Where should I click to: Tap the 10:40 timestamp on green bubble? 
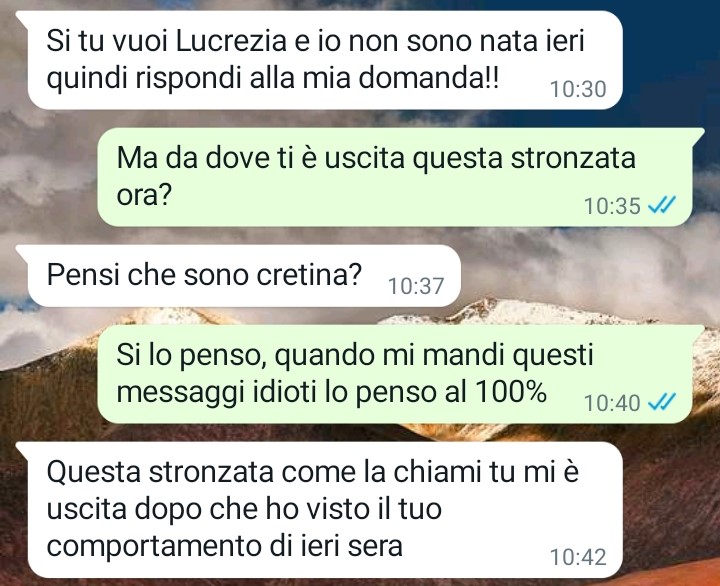click(x=612, y=403)
